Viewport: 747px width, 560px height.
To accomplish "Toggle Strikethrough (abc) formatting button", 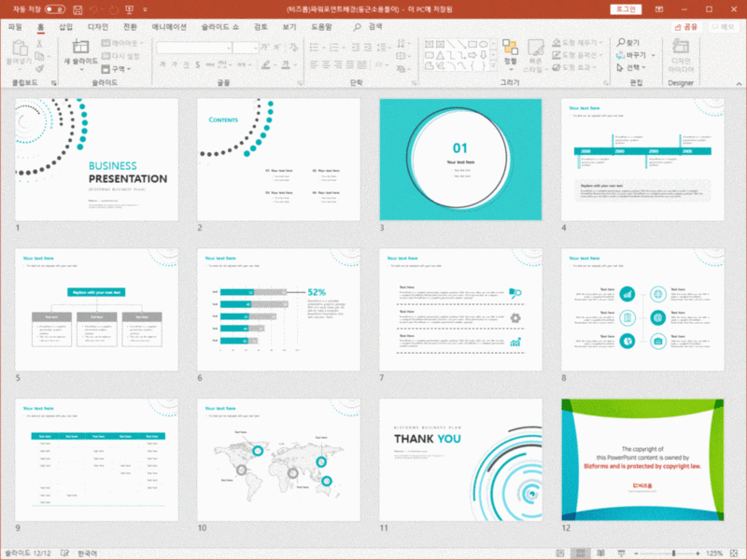I will coord(209,64).
